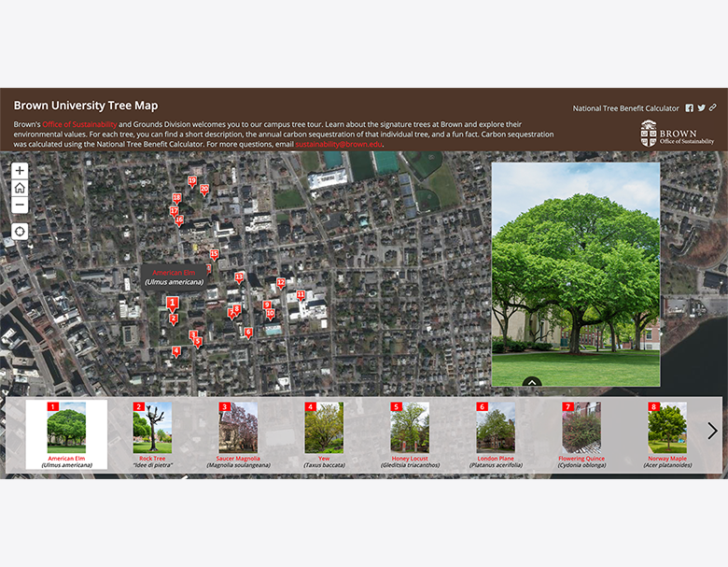Select map marker number 4

pos(176,352)
